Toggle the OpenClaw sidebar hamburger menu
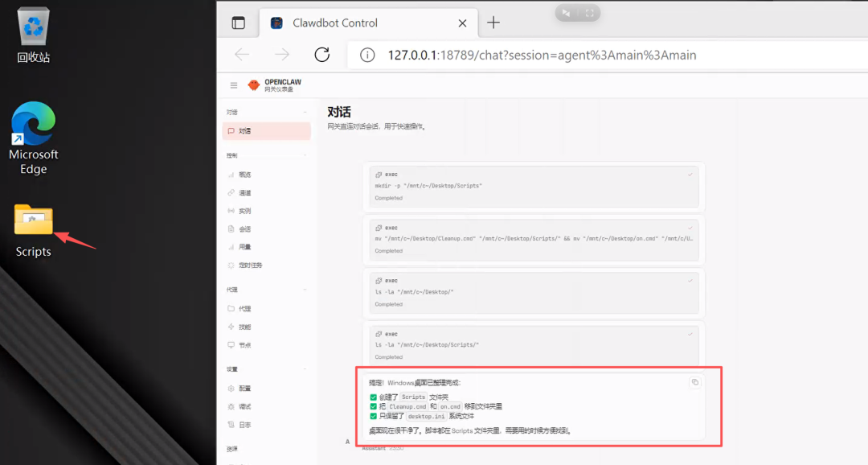868x465 pixels. click(234, 85)
